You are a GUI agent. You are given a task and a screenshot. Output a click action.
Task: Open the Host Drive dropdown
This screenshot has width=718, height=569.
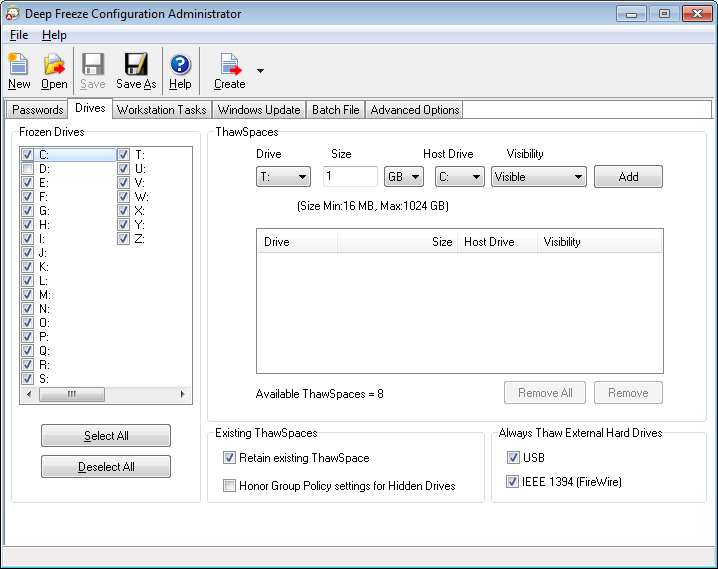(459, 177)
